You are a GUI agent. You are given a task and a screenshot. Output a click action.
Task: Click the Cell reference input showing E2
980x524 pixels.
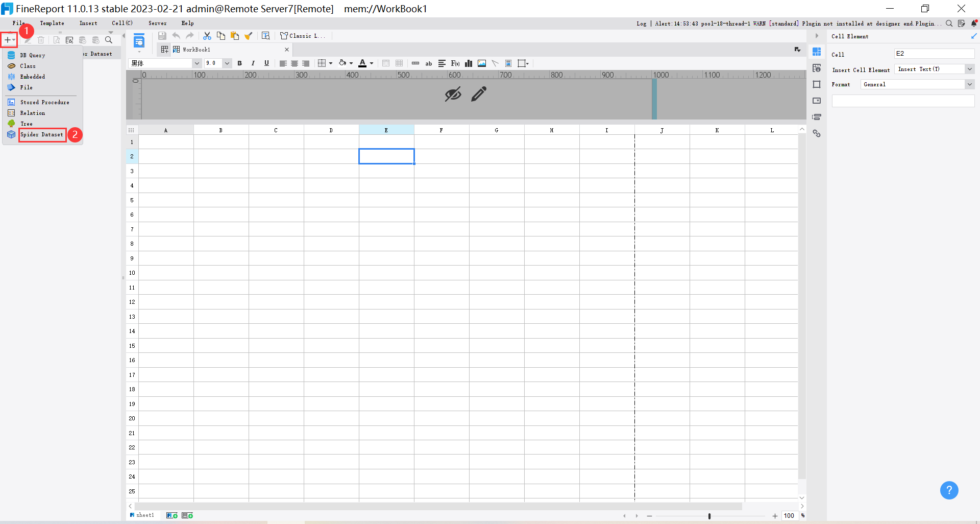click(935, 53)
